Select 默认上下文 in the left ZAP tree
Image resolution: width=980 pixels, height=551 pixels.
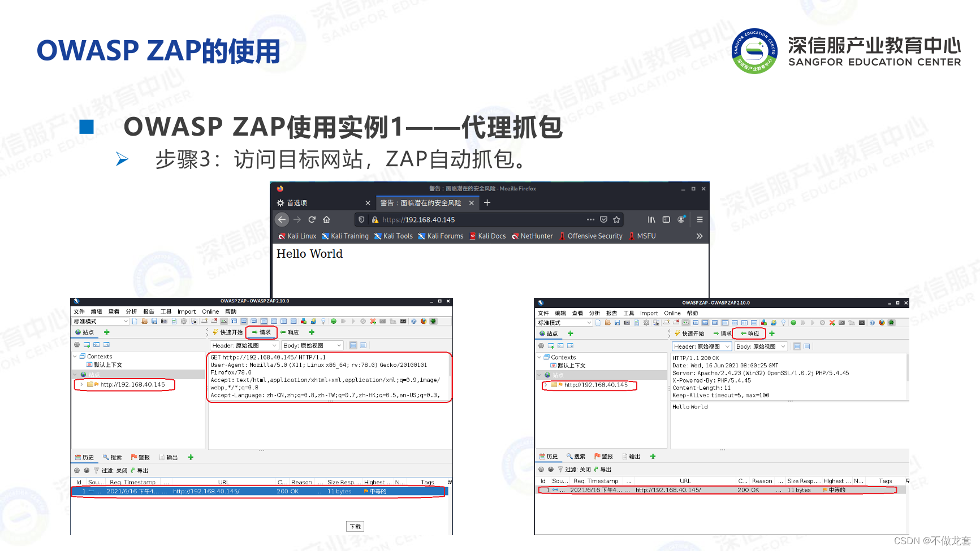tap(104, 365)
